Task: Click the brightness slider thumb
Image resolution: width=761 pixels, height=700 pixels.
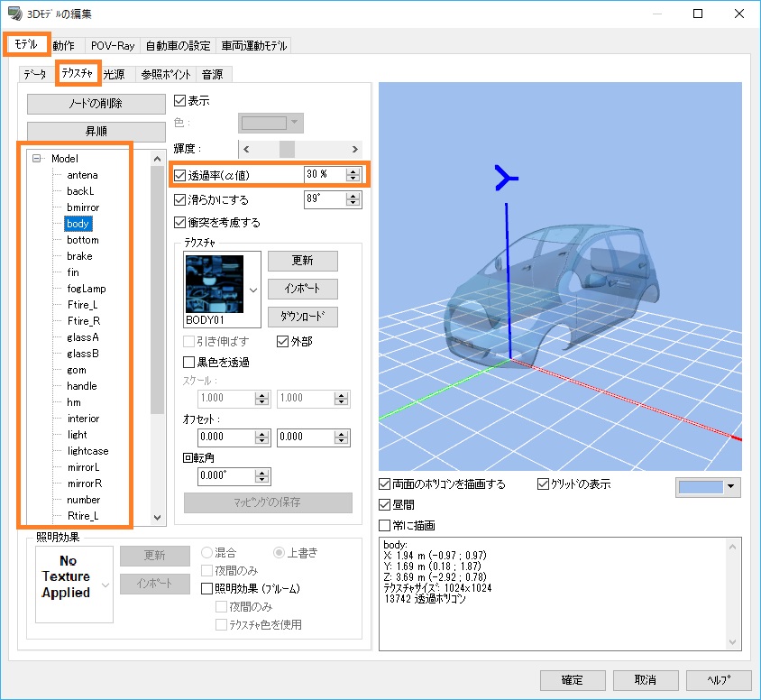Action: (287, 149)
